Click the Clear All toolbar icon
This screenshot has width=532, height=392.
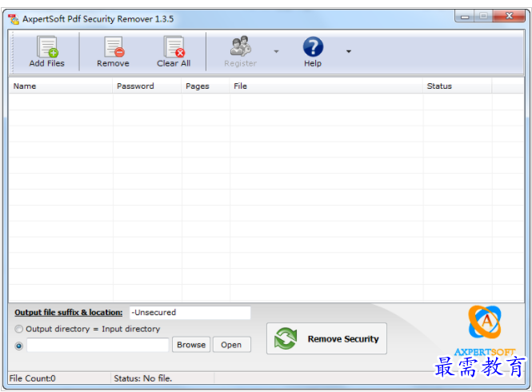pos(174,46)
